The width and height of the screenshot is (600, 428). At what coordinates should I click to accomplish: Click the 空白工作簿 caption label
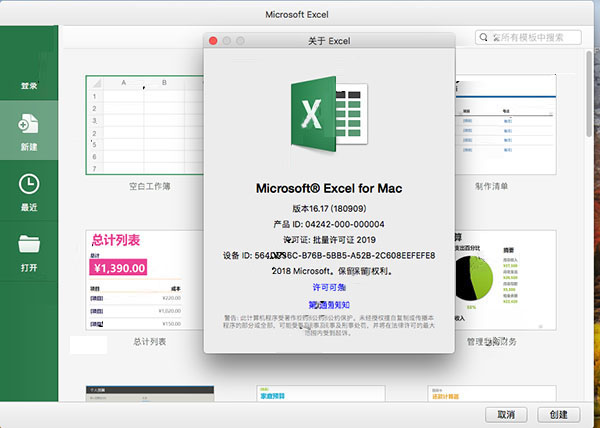(150, 186)
